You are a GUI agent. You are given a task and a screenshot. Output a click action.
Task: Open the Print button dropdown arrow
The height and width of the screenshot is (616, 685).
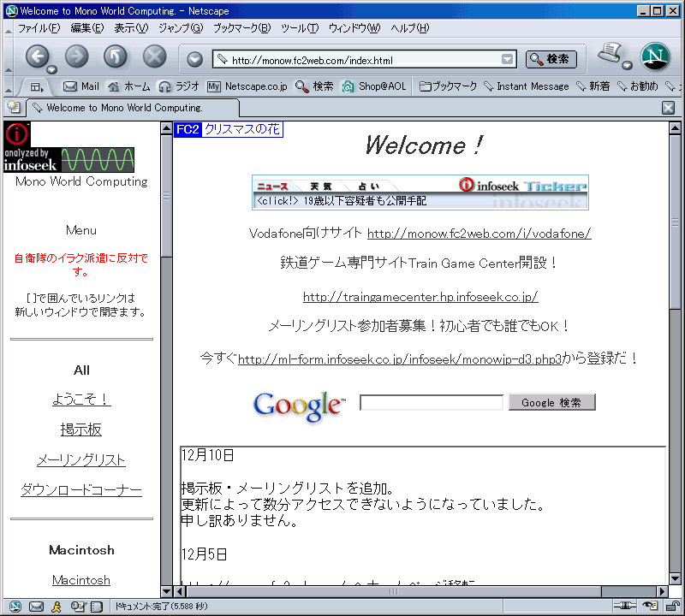coord(628,66)
